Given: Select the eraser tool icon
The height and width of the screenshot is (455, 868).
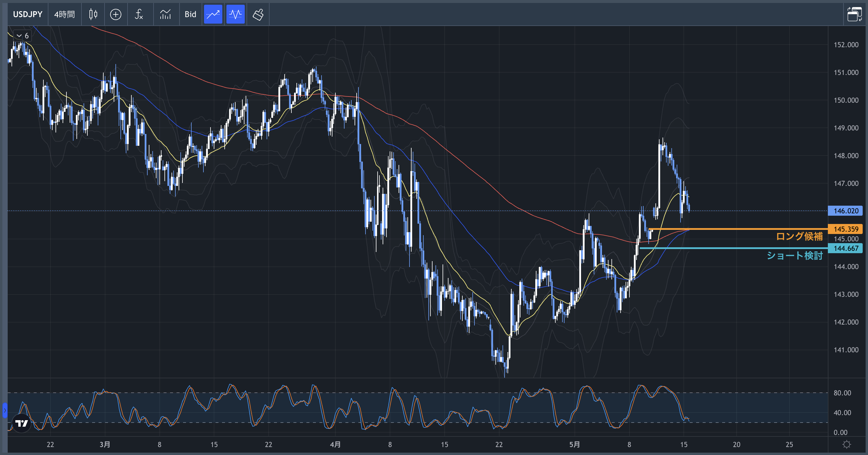Looking at the screenshot, I should 258,14.
